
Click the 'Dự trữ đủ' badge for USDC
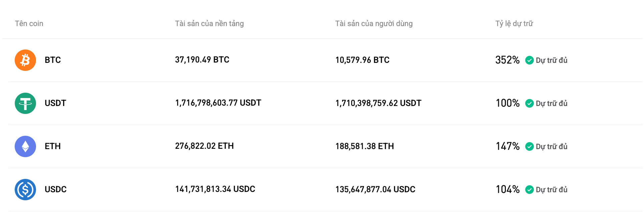(552, 190)
